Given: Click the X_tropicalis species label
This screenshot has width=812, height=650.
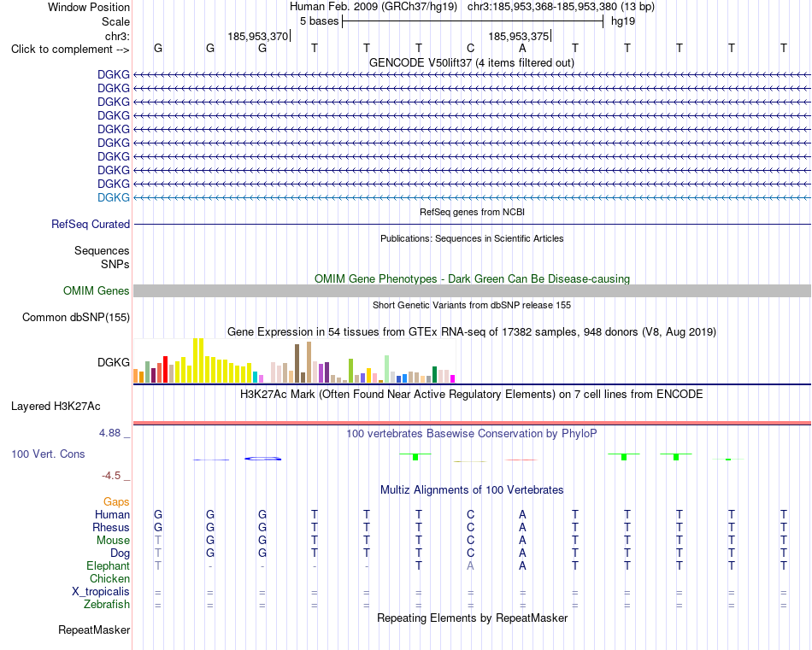Looking at the screenshot, I should click(101, 592).
